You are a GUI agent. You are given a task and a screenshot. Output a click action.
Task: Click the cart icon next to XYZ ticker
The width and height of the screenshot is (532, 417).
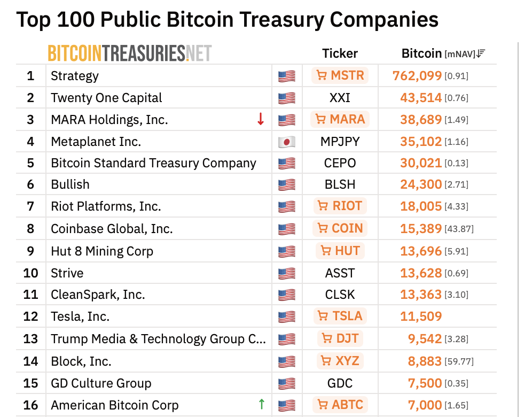point(327,361)
